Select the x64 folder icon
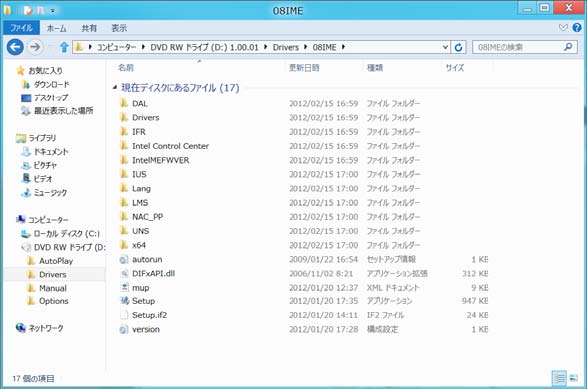The height and width of the screenshot is (389, 587). coord(124,245)
